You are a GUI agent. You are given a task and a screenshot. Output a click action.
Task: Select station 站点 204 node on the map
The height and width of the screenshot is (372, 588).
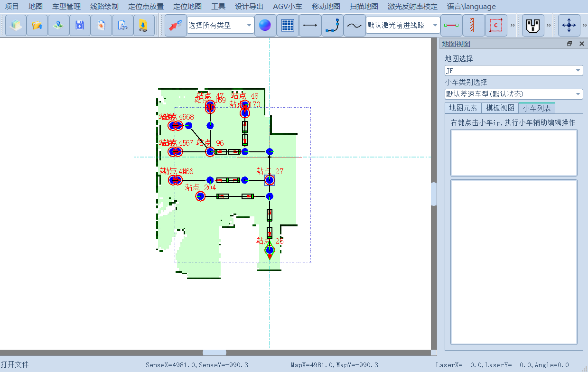point(200,196)
